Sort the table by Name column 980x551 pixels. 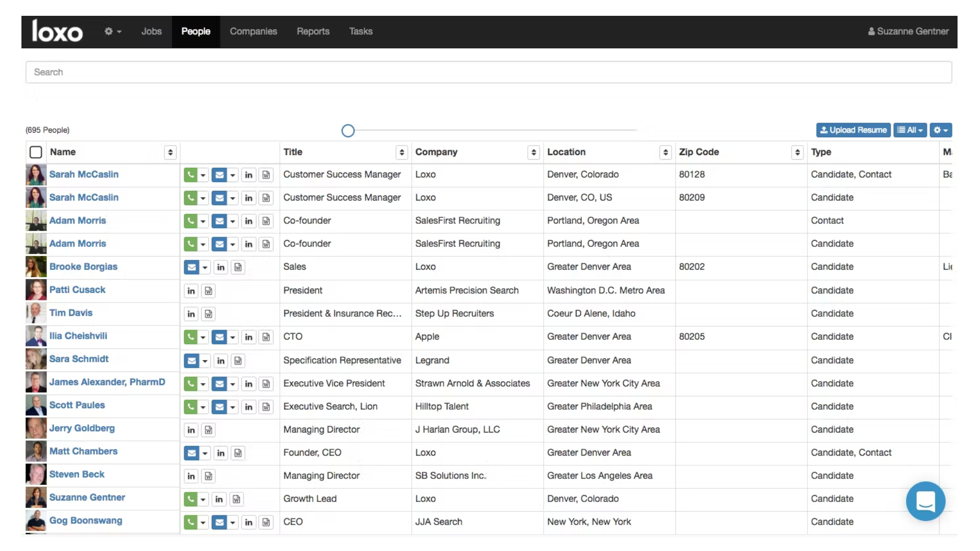[x=170, y=152]
